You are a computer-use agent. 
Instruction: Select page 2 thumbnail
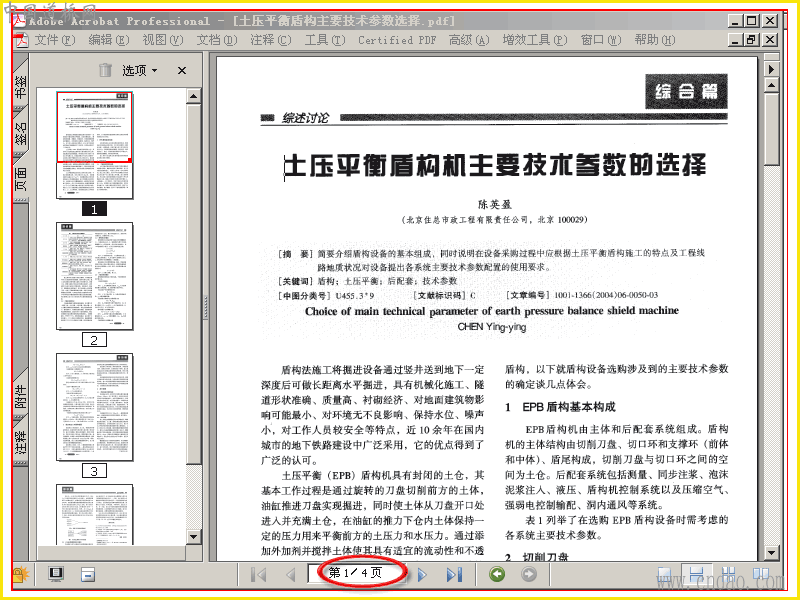point(94,276)
